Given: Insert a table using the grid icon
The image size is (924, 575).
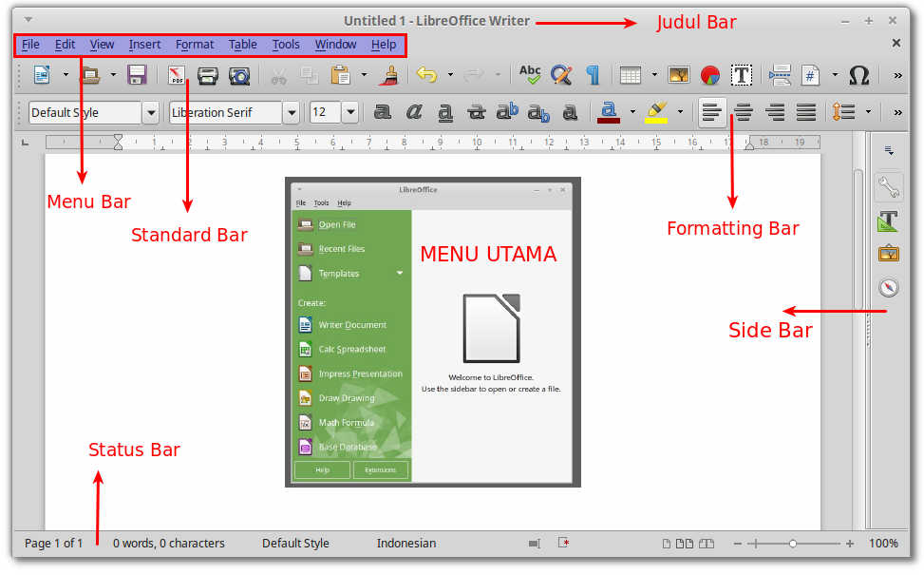Looking at the screenshot, I should (630, 75).
